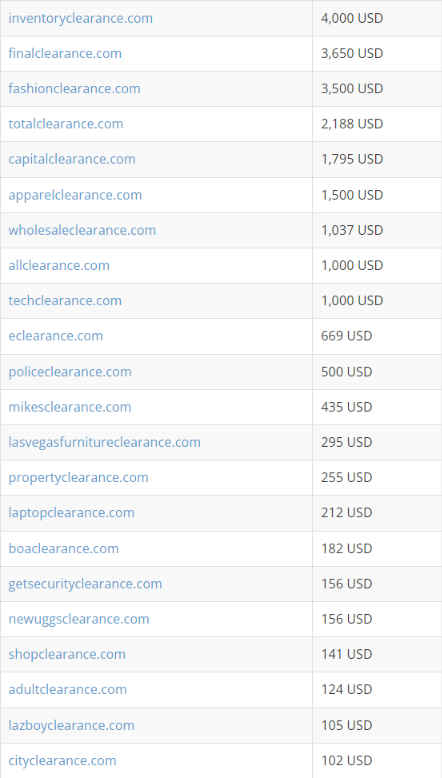The height and width of the screenshot is (778, 442).
Task: Select techclearance.com link
Action: coord(65,301)
